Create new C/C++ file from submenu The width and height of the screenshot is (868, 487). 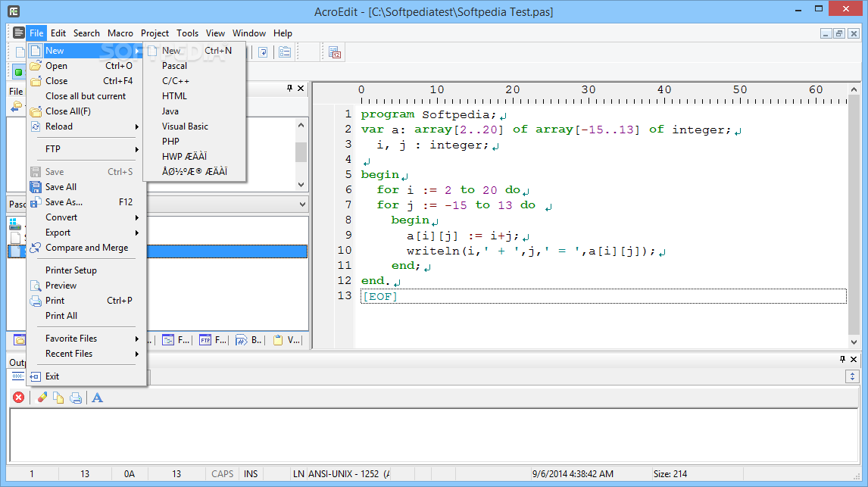point(195,81)
